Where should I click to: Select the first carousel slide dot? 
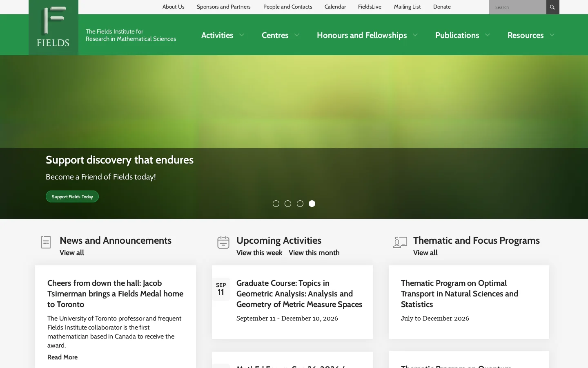pos(276,204)
